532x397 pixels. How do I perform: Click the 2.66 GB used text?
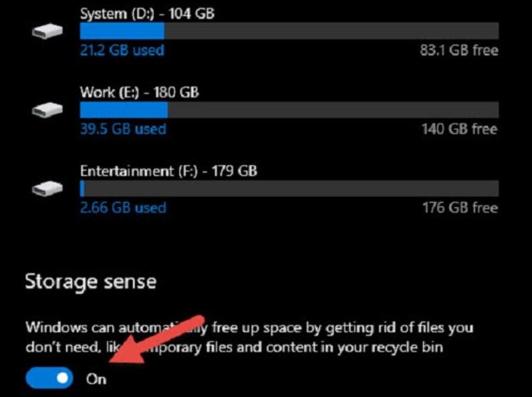tap(123, 208)
